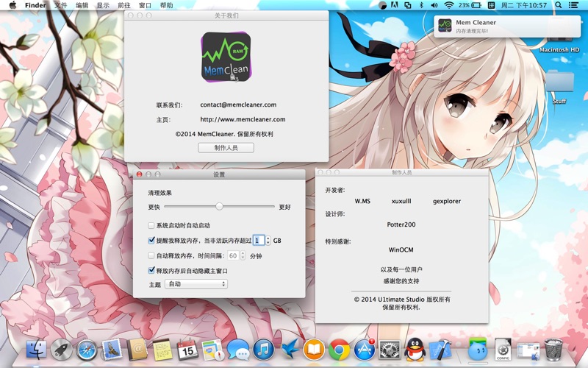This screenshot has height=368, width=588.
Task: Open Finder from the Dock
Action: (x=36, y=350)
